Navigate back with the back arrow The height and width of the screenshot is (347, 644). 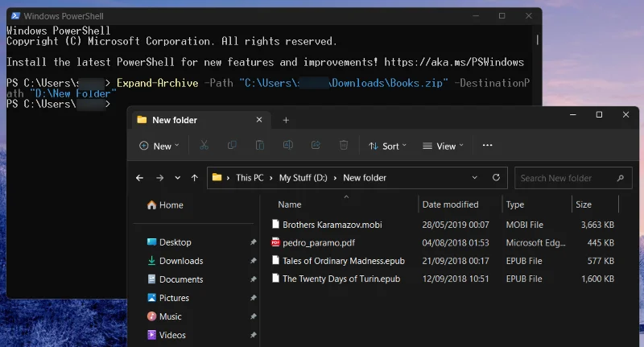click(140, 178)
